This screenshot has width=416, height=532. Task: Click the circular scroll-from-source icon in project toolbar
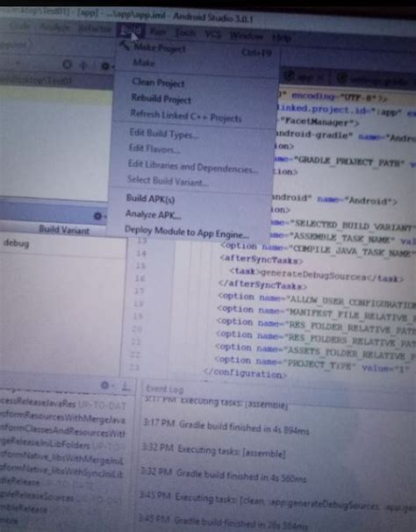click(68, 64)
